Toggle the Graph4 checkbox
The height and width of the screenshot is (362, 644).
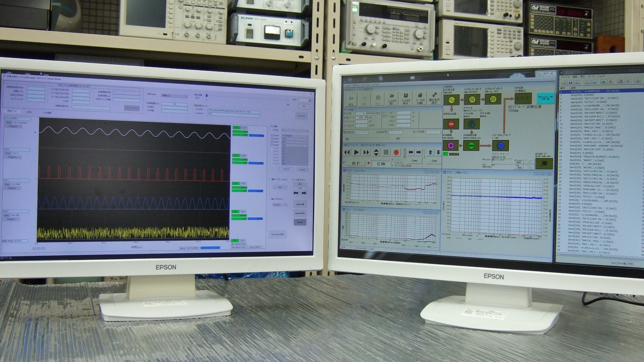tap(272, 145)
